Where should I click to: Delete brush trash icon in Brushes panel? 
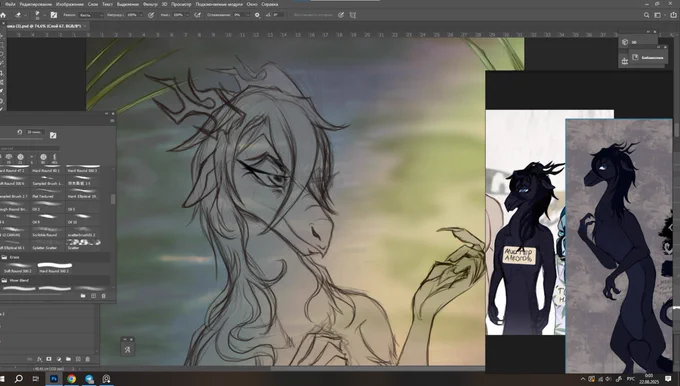click(103, 296)
